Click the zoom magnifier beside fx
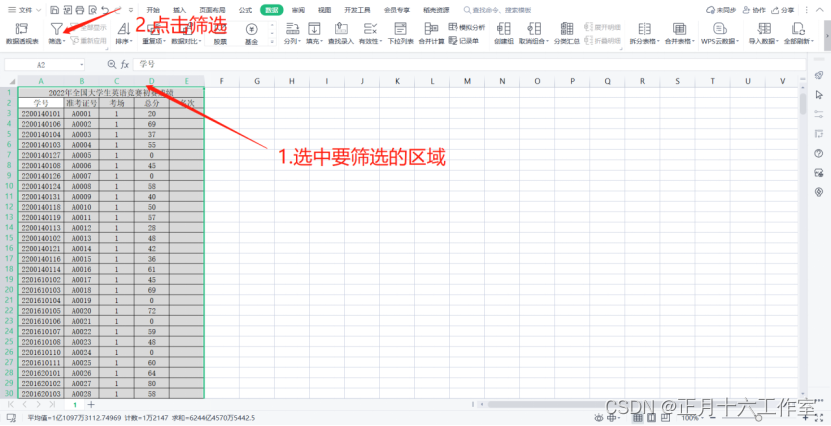The width and height of the screenshot is (831, 426). (112, 64)
